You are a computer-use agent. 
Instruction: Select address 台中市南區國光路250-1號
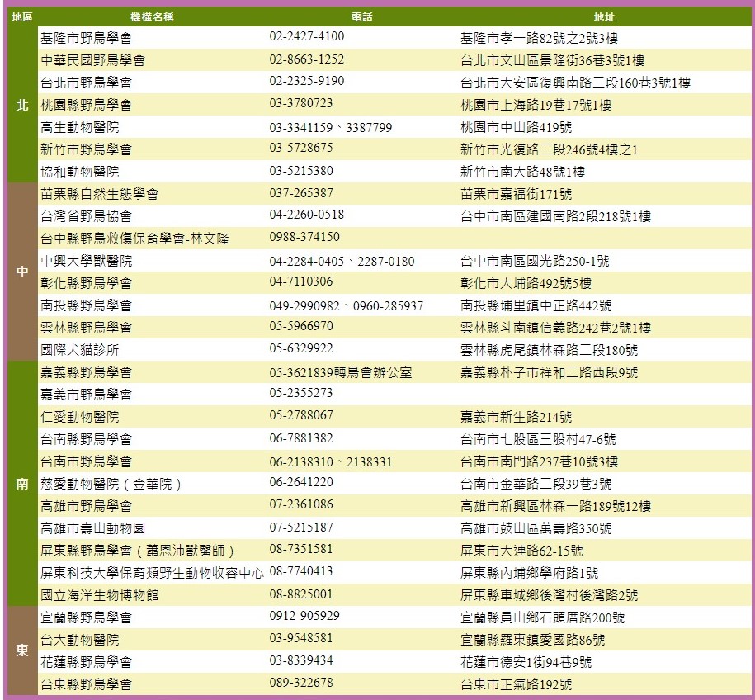(535, 261)
